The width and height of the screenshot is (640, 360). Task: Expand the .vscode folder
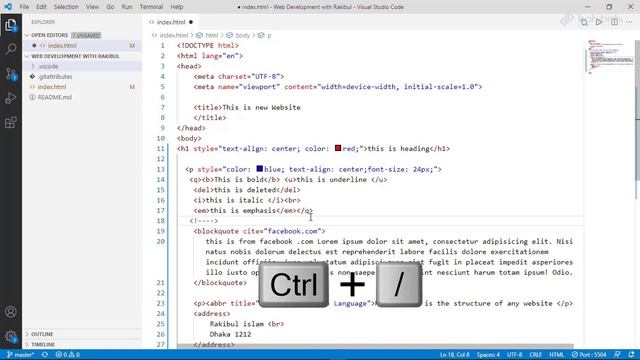coord(82,66)
